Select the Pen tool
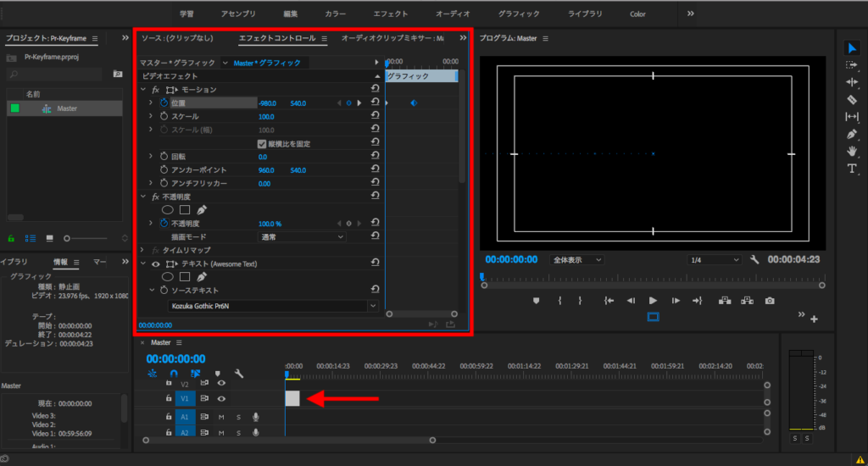This screenshot has width=868, height=466. 852,134
